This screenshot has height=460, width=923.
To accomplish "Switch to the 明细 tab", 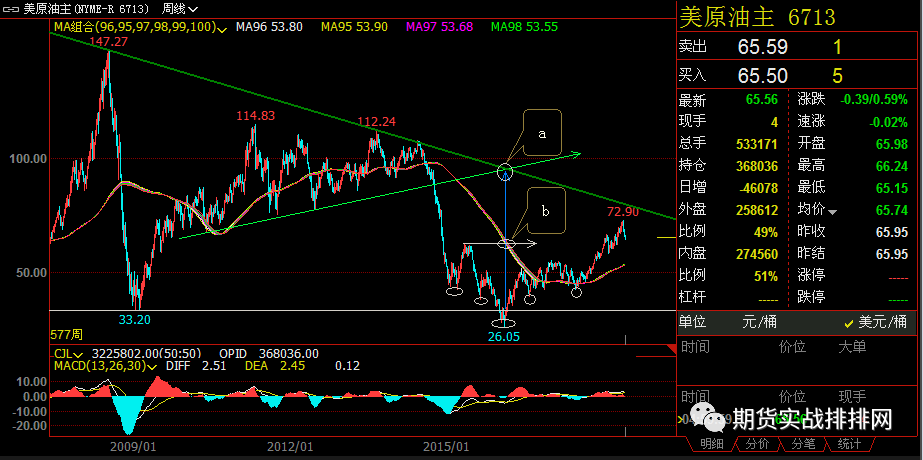I will [x=710, y=444].
